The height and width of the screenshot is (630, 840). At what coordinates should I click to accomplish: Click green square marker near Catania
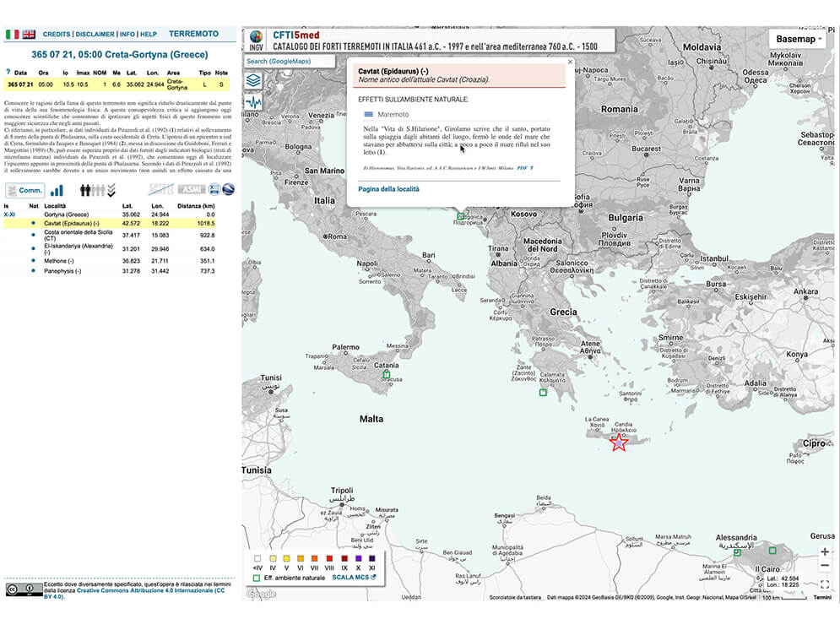(x=387, y=374)
